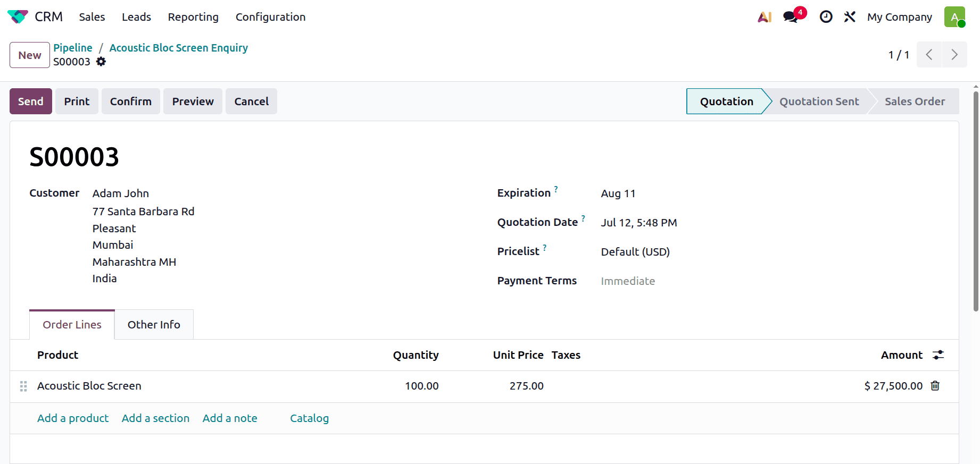Click the Print button
The width and height of the screenshot is (980, 464).
pyautogui.click(x=77, y=102)
